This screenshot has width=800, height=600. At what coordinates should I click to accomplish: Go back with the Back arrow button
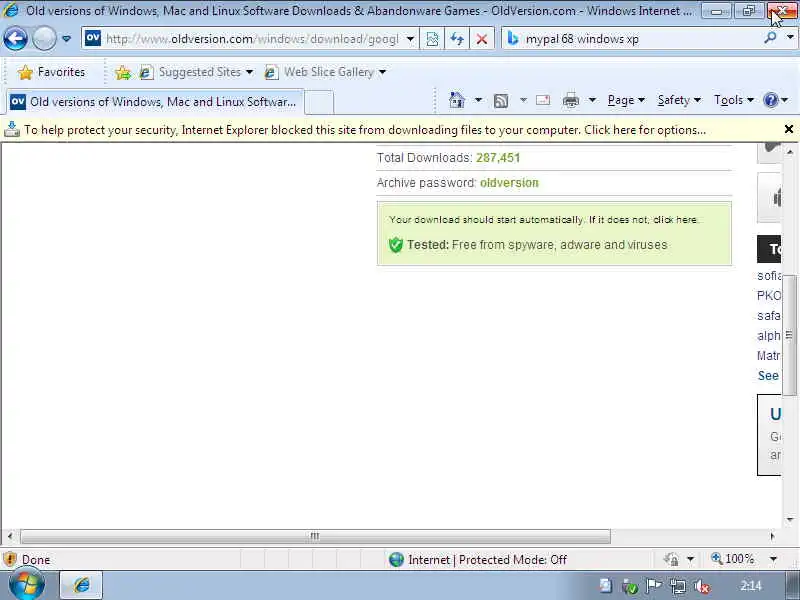coord(15,39)
